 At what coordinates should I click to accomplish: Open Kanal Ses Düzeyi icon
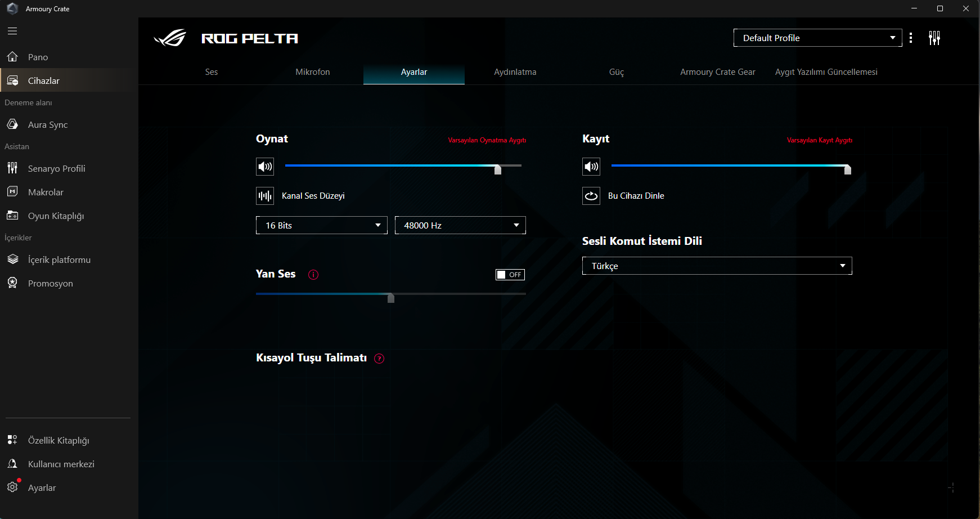265,196
